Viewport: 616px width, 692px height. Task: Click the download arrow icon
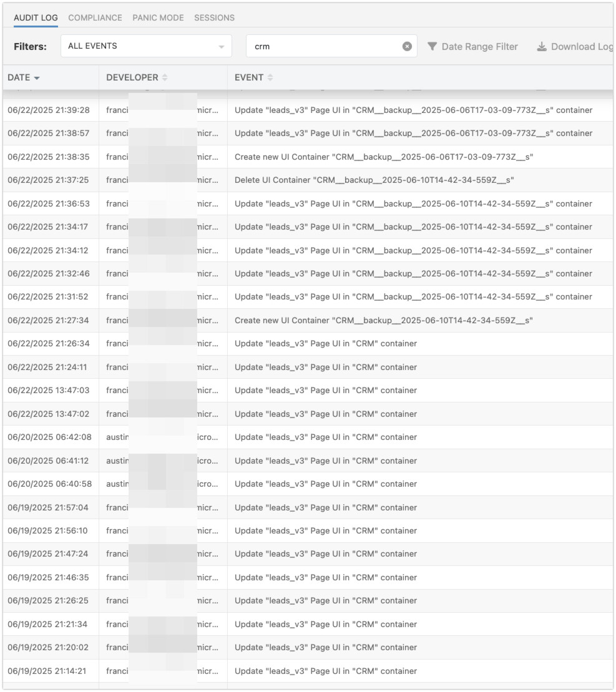click(542, 46)
